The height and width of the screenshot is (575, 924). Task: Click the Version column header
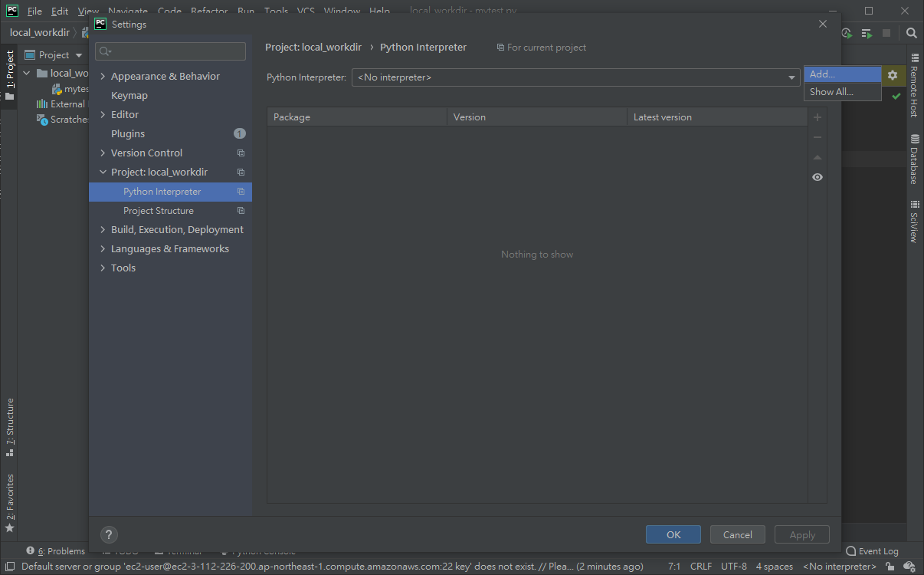point(537,117)
